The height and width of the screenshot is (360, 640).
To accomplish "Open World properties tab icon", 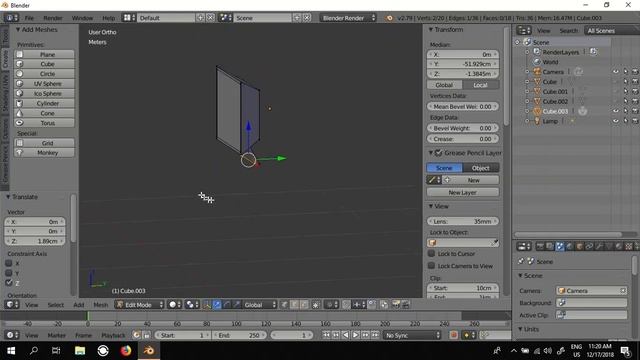I will 569,247.
